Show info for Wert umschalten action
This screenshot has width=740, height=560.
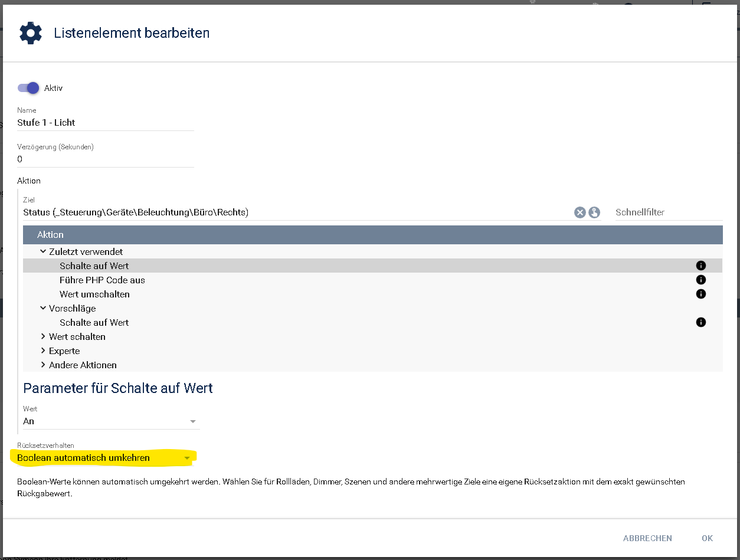[x=701, y=294]
